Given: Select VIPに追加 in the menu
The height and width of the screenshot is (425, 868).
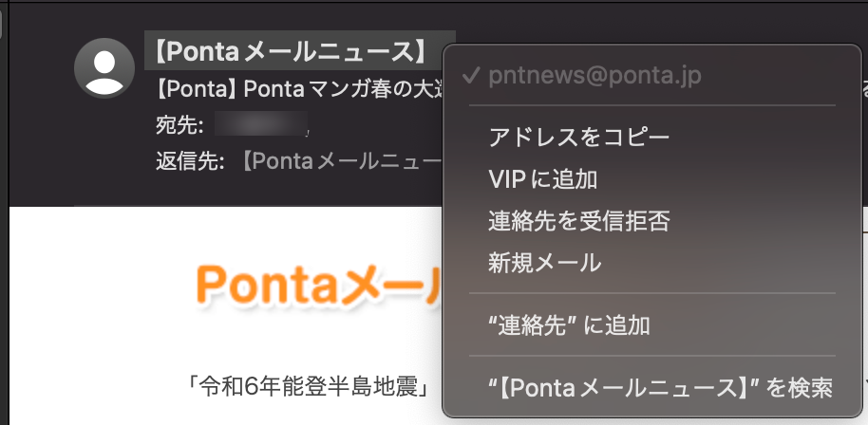Looking at the screenshot, I should tap(542, 179).
